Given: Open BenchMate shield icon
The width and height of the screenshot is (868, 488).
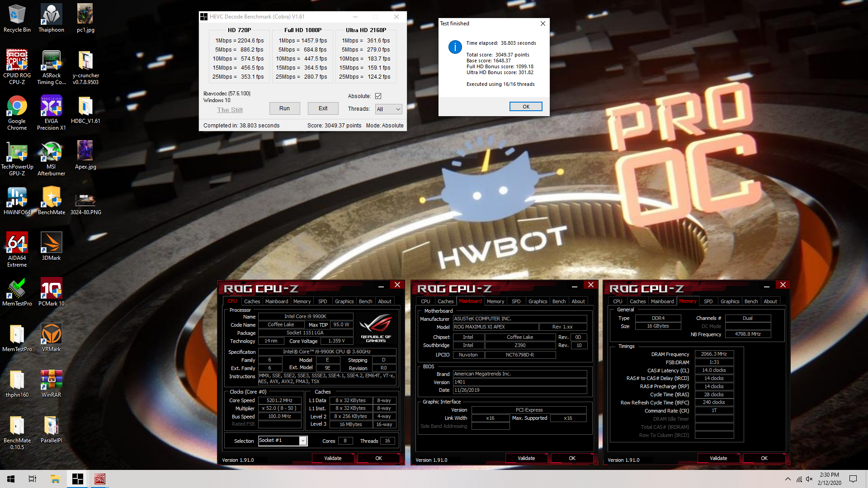Looking at the screenshot, I should (51, 201).
